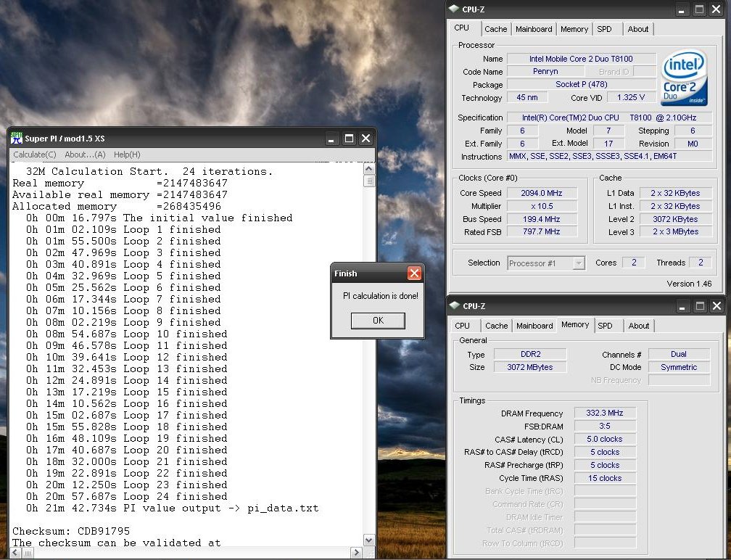This screenshot has width=731, height=560.
Task: Click Super PI horizontal scrollbar right arrow
Action: pyautogui.click(x=357, y=553)
